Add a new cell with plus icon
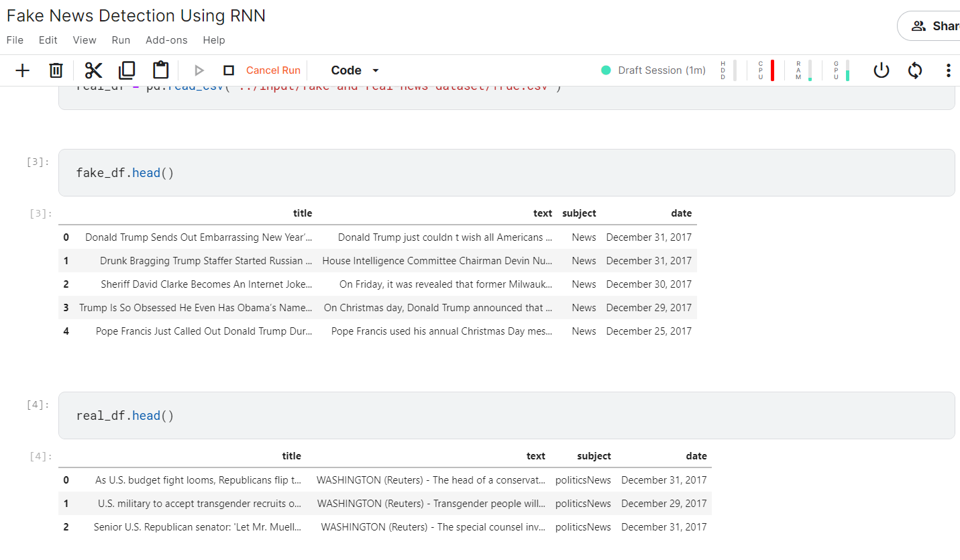This screenshot has width=960, height=560. 23,70
